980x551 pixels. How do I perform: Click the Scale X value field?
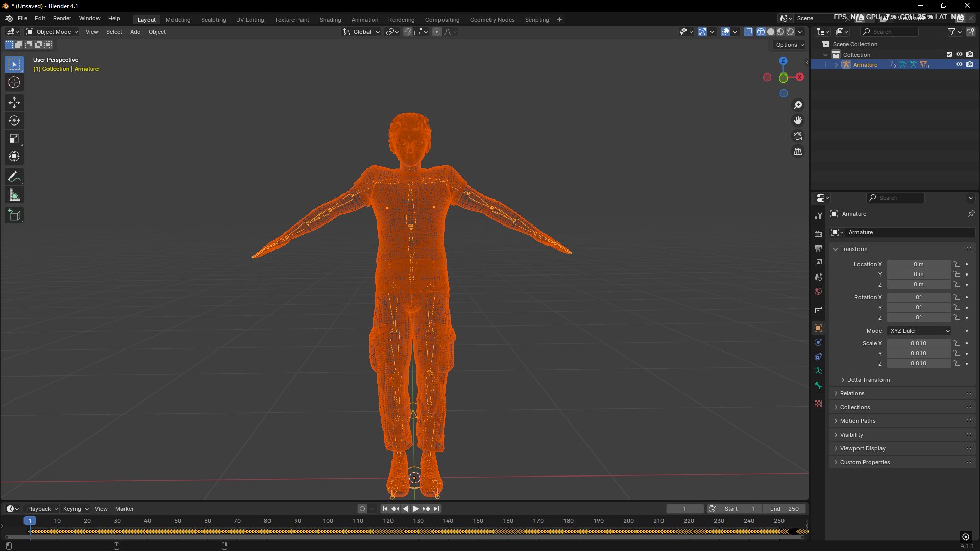(x=919, y=343)
